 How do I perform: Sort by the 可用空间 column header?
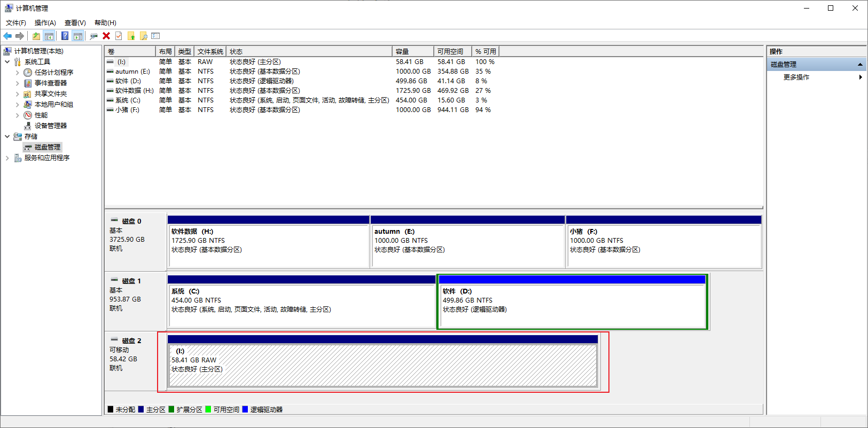(x=453, y=52)
